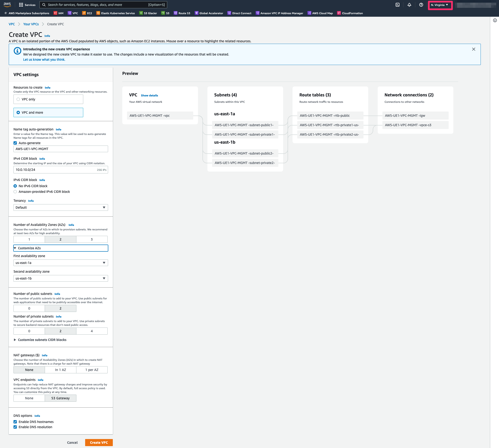Screen dimensions: 499x448
Task: Open the CloudShell terminal icon
Action: point(398,5)
